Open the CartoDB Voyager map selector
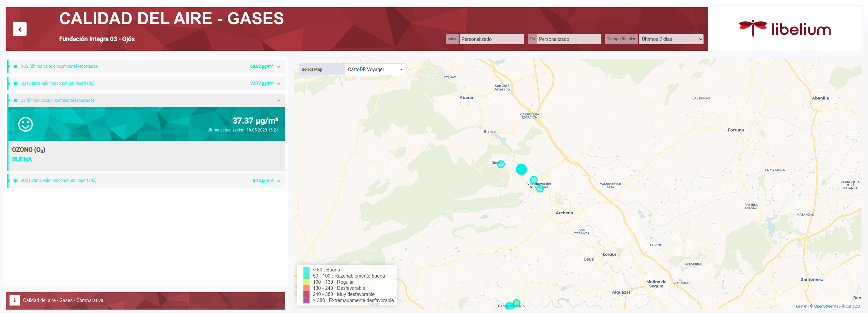 (375, 69)
